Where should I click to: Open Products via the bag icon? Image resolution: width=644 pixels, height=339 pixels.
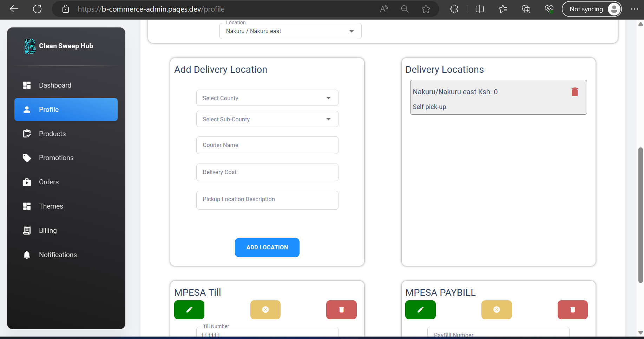[x=27, y=134]
